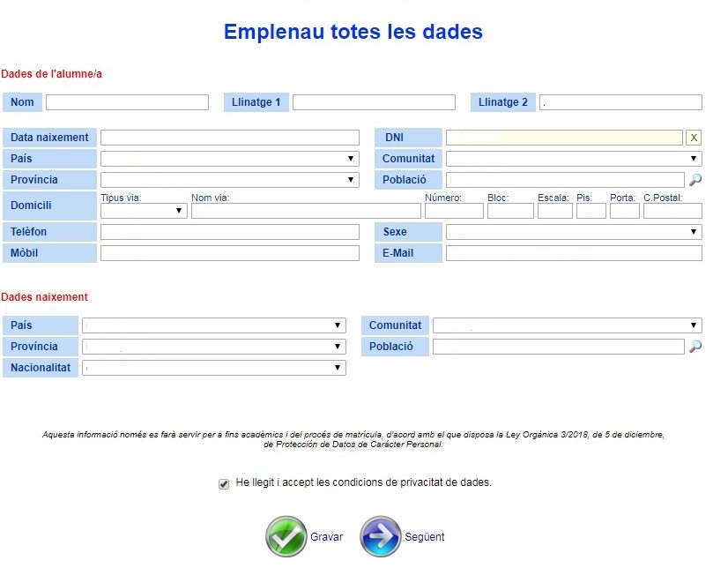Focus the student's Població input field

565,180
